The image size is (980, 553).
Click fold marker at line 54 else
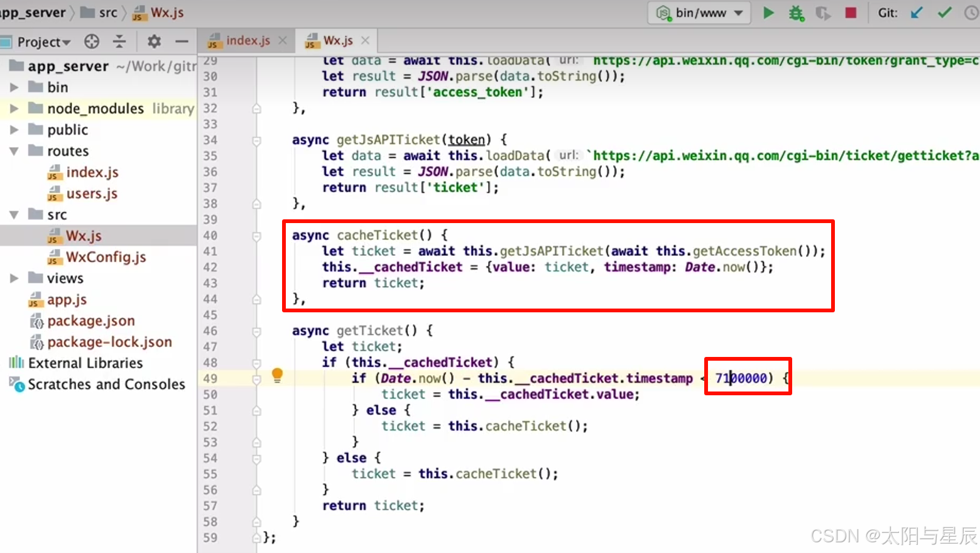256,459
